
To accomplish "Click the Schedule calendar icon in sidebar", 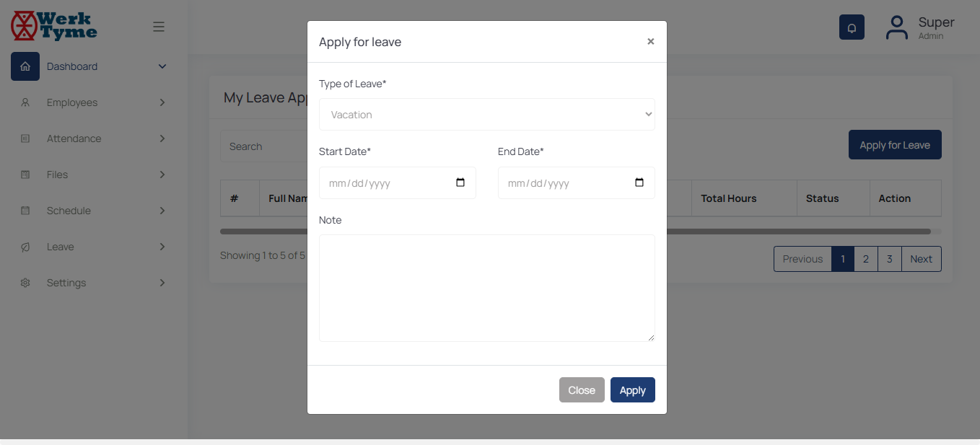I will (25, 211).
